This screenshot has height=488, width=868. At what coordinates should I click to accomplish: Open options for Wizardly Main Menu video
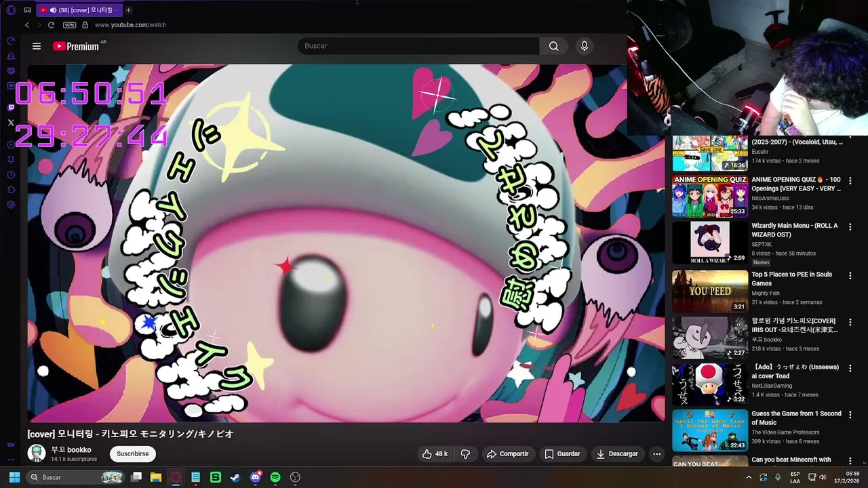[x=850, y=226]
